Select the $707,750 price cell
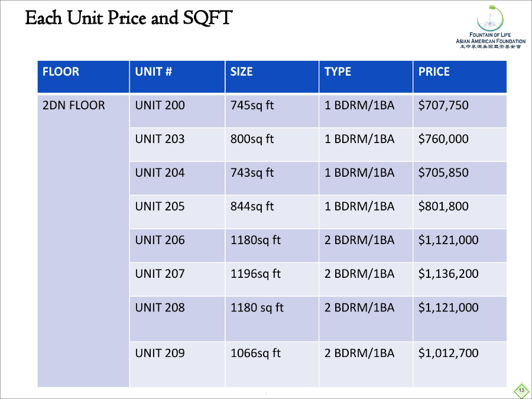 (x=460, y=110)
